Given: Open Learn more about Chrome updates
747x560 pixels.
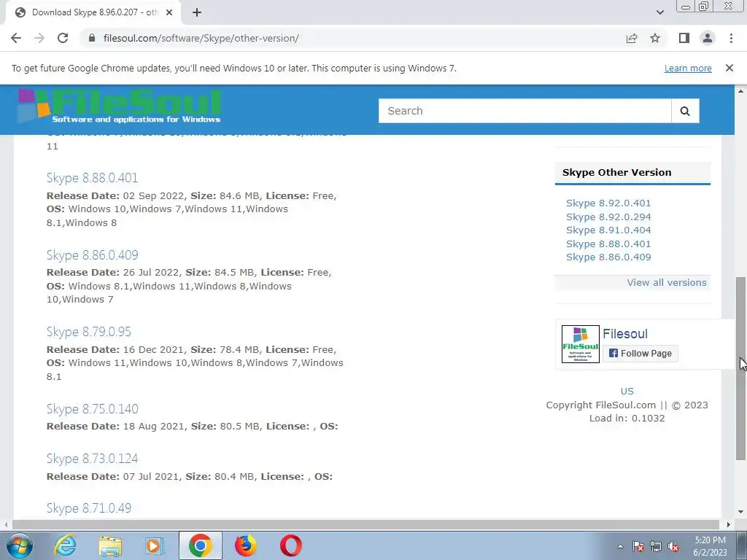Looking at the screenshot, I should [688, 68].
